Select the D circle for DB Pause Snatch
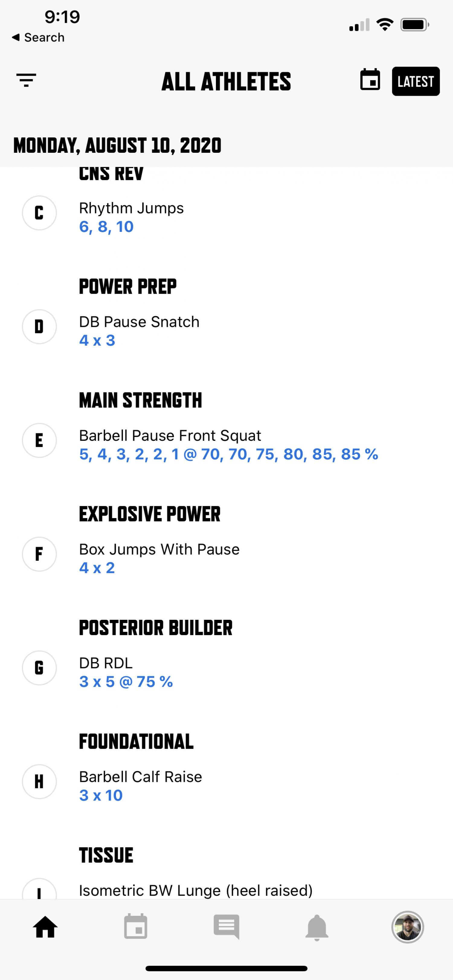 39,327
